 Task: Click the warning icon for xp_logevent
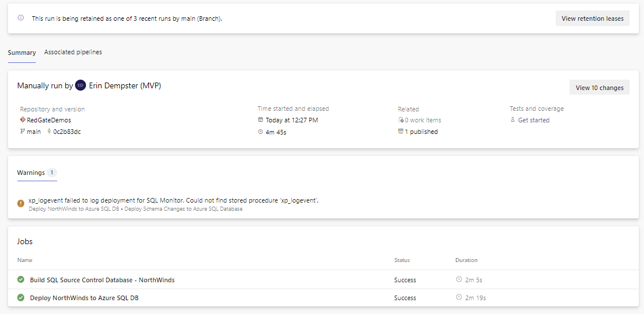click(x=21, y=203)
